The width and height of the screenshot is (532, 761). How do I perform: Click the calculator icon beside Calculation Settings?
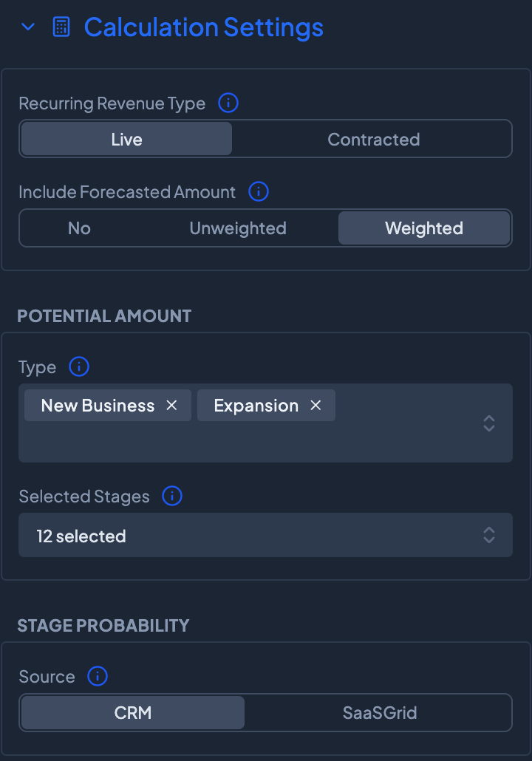[x=61, y=28]
